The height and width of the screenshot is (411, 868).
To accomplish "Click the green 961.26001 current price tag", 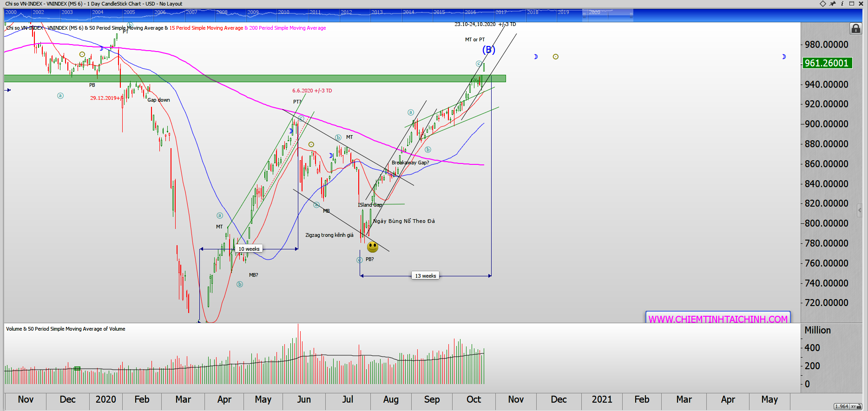I will point(827,63).
